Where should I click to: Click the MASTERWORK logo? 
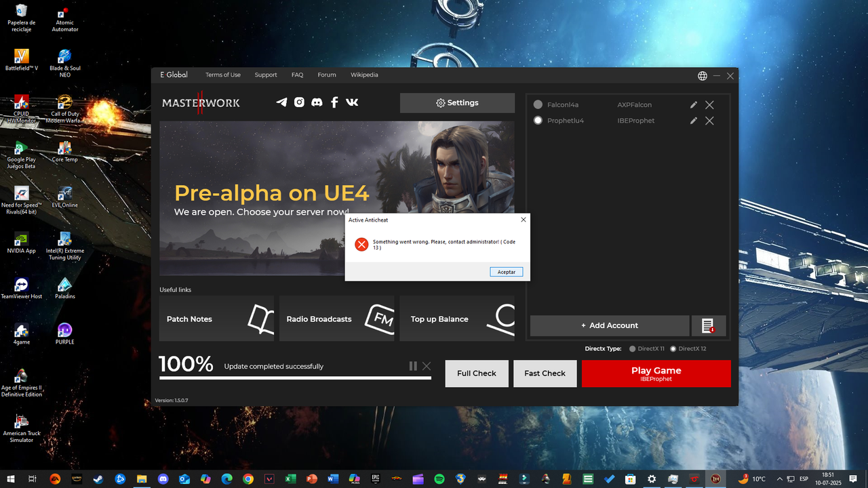coord(201,103)
